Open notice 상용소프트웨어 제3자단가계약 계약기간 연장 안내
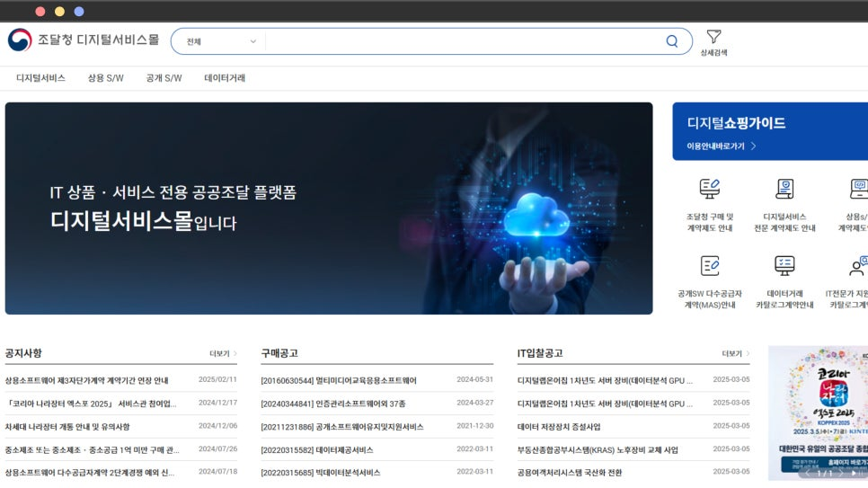The width and height of the screenshot is (868, 488). coord(87,380)
